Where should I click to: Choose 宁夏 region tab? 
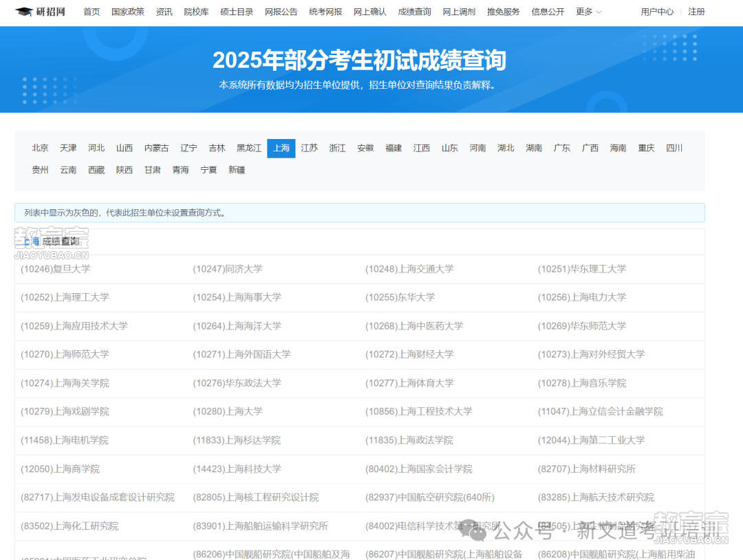pyautogui.click(x=208, y=170)
